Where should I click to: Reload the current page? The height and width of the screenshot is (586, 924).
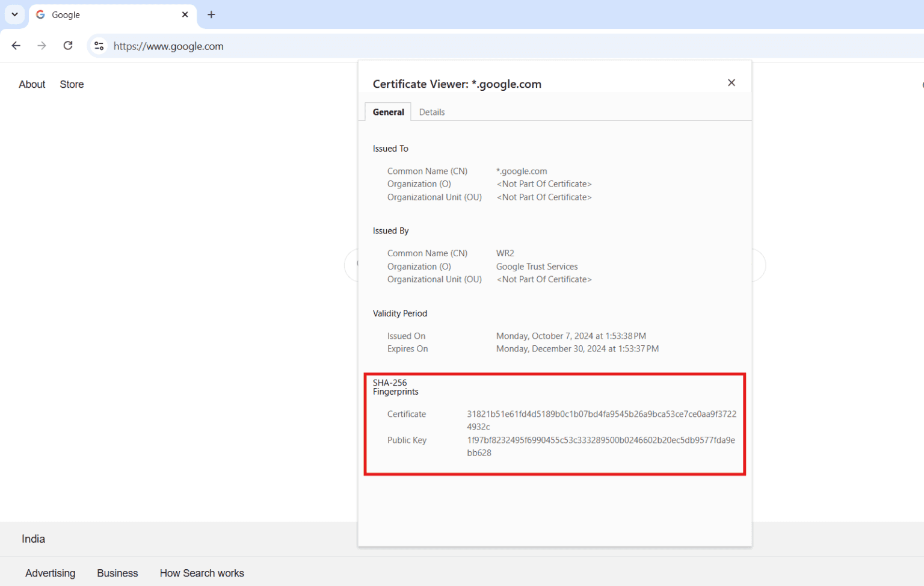pos(68,45)
